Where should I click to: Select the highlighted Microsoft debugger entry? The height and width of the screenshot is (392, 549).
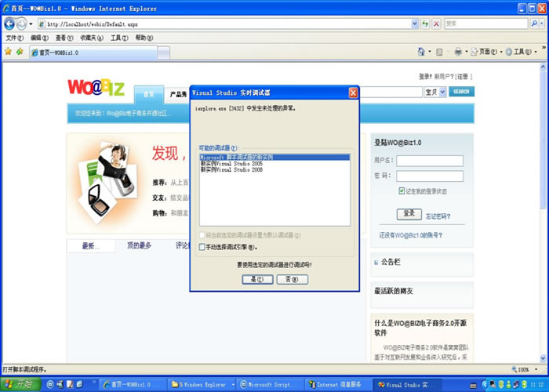(274, 158)
